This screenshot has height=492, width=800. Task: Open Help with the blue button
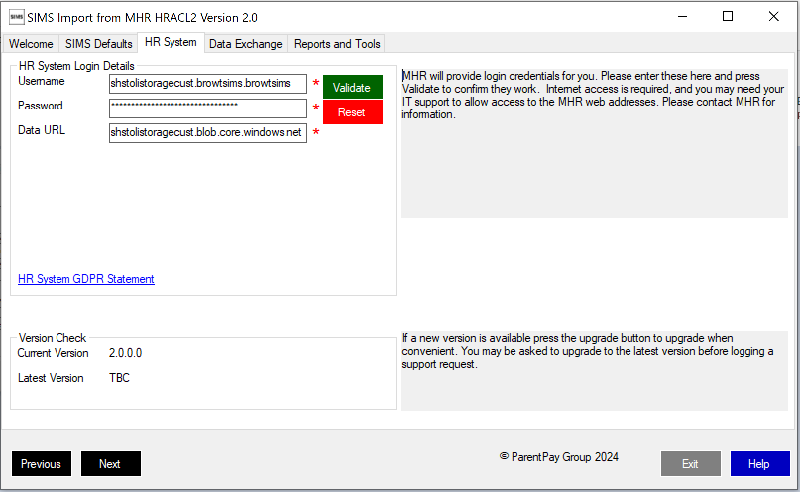click(x=760, y=463)
